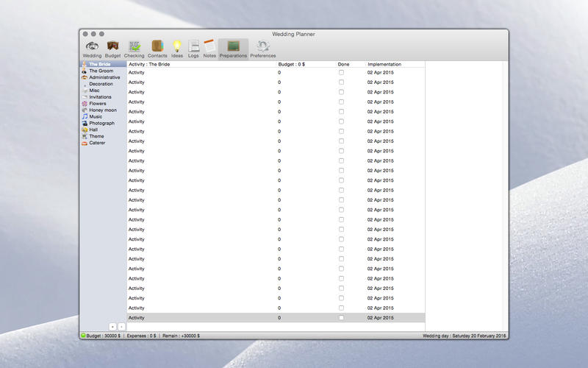
Task: Click Wedding day Saturday 20 February 2016 text
Action: pyautogui.click(x=465, y=336)
